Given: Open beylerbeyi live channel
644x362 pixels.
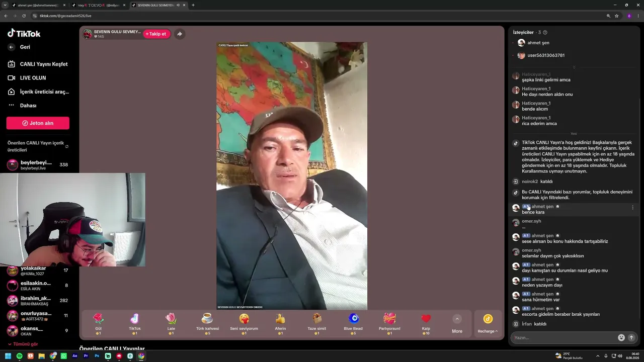Looking at the screenshot, I should coord(38,165).
